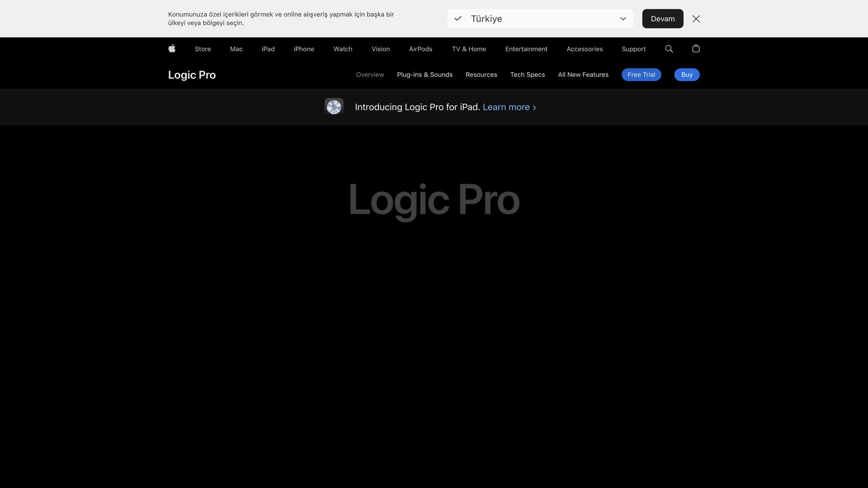Image resolution: width=868 pixels, height=488 pixels.
Task: Open the Mac menu in the navigation
Action: 236,49
